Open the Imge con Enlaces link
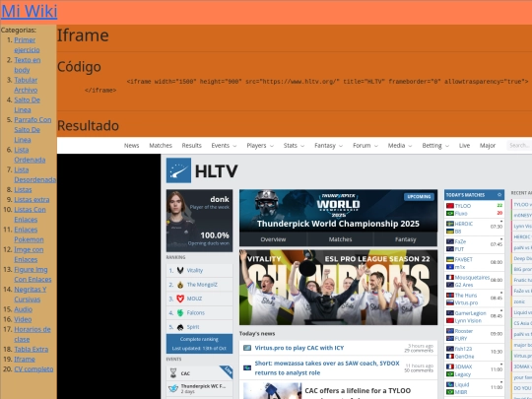This screenshot has height=399, width=532. pyautogui.click(x=29, y=254)
